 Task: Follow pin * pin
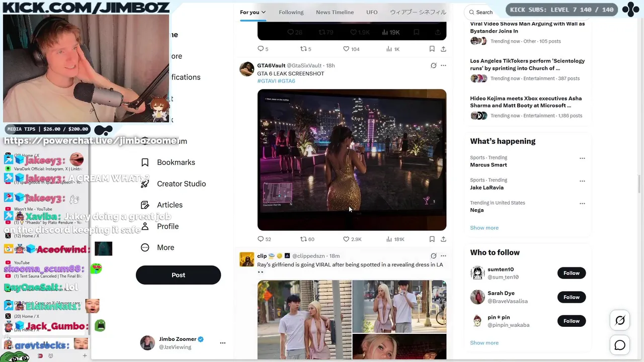coord(572,321)
